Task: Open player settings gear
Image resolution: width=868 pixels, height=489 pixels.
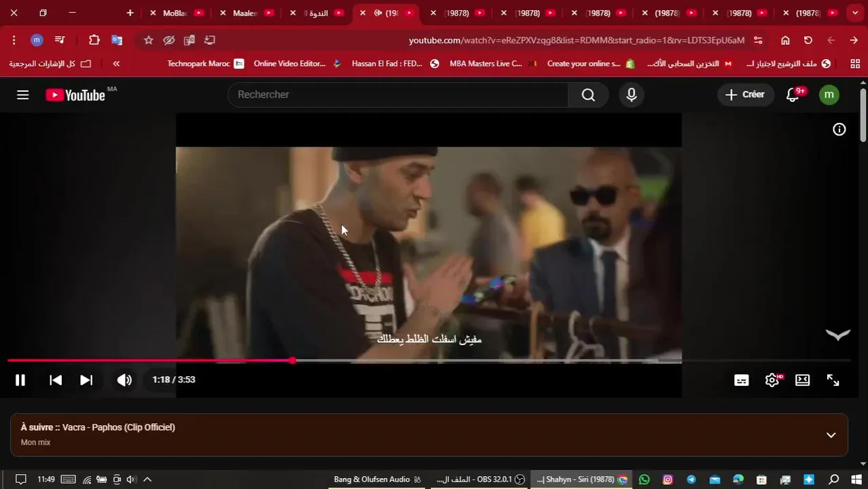Action: tap(772, 380)
